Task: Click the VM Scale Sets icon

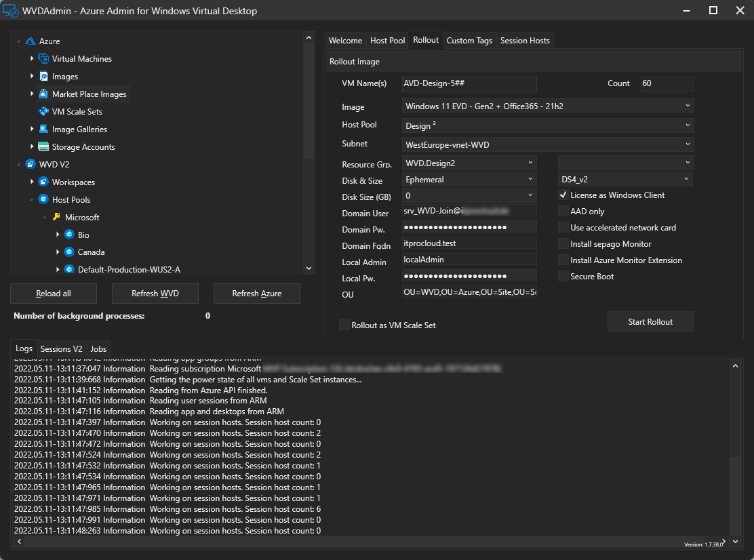Action: pyautogui.click(x=43, y=111)
